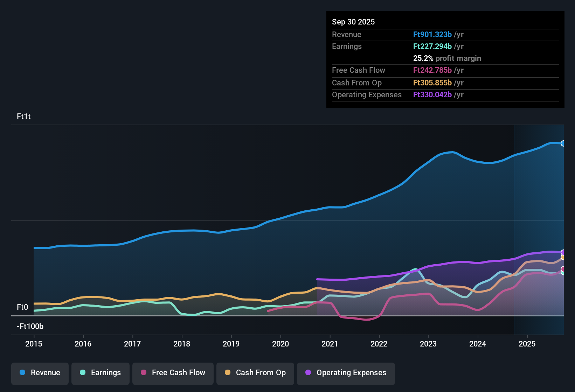Viewport: 575px width, 392px height.
Task: Click the purple Operating Expenses legend dot
Action: 307,373
